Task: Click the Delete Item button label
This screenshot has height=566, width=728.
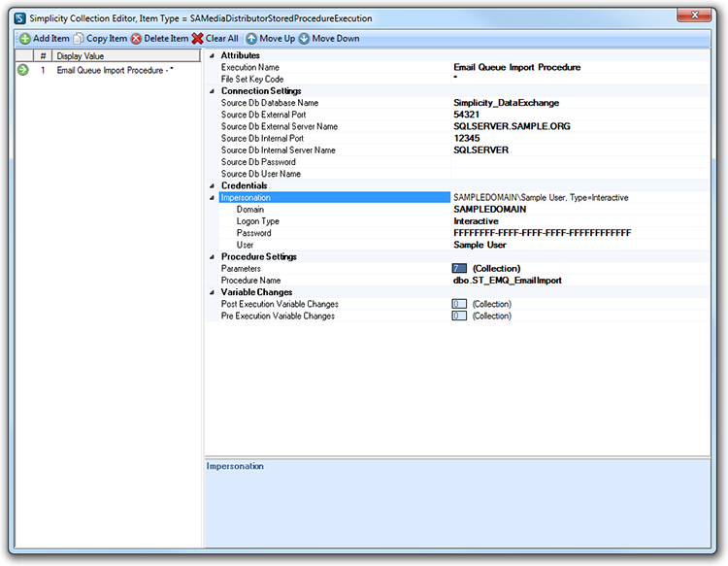Action: (x=166, y=39)
